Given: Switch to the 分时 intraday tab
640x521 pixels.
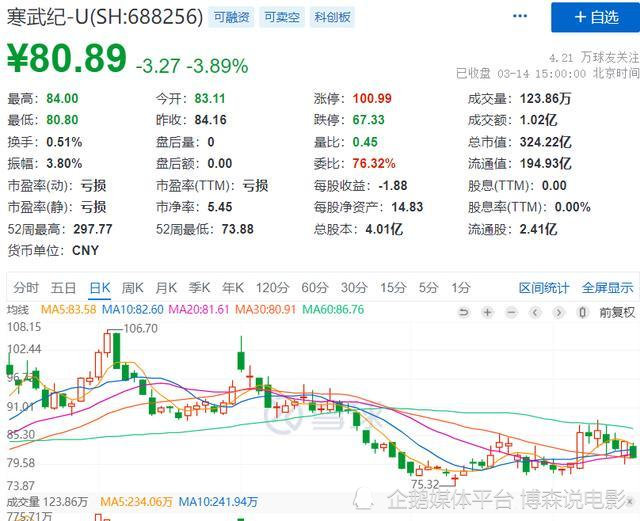Looking at the screenshot, I should click(26, 287).
